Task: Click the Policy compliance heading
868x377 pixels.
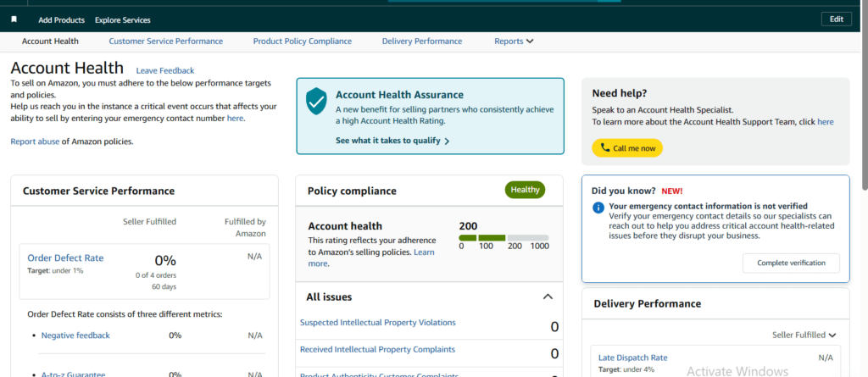Action: click(352, 191)
